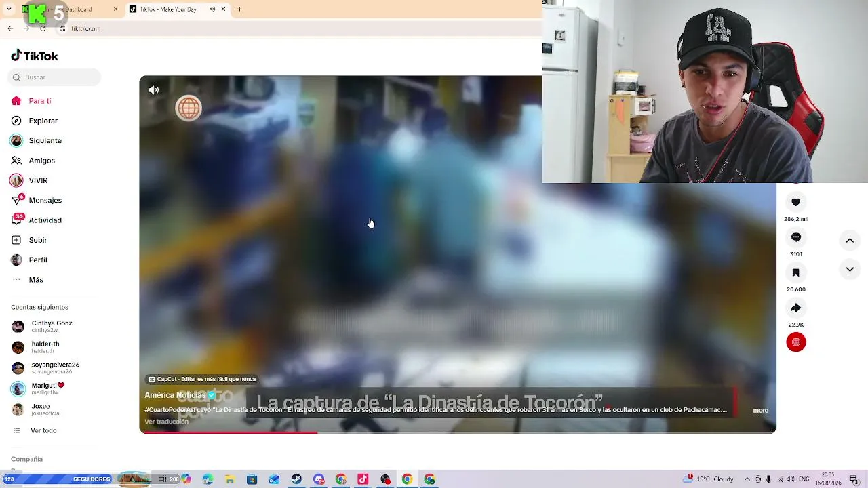This screenshot has height=488, width=868.
Task: Open Microsoft Store from the taskbar
Action: click(x=252, y=479)
